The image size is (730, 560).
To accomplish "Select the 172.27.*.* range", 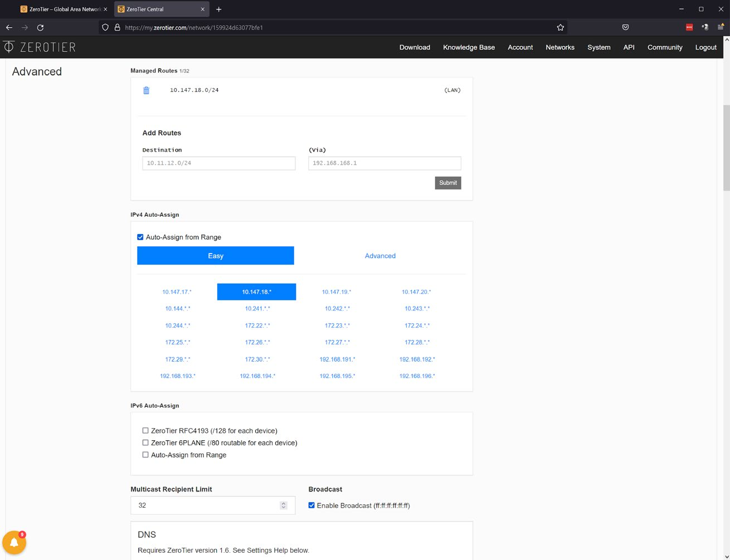I will [337, 342].
